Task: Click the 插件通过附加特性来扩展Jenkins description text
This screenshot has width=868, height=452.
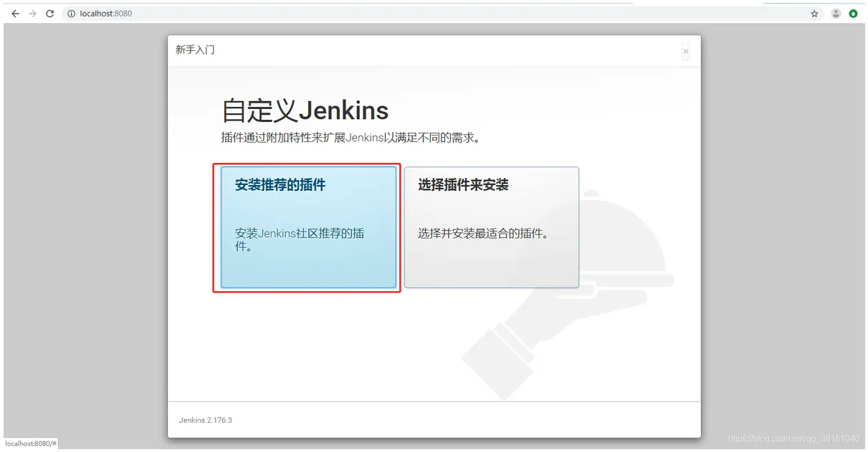Action: click(350, 137)
